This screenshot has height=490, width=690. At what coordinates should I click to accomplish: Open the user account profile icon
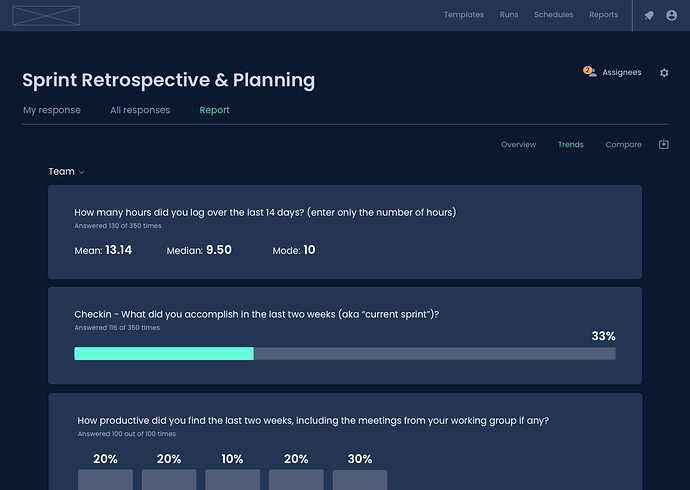pos(672,15)
